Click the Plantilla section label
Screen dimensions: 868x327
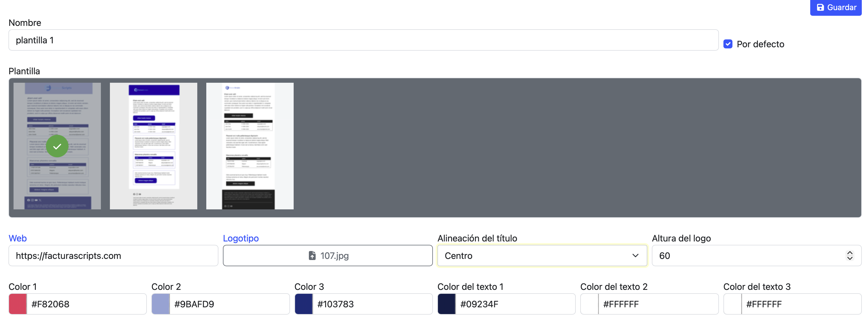pos(24,71)
